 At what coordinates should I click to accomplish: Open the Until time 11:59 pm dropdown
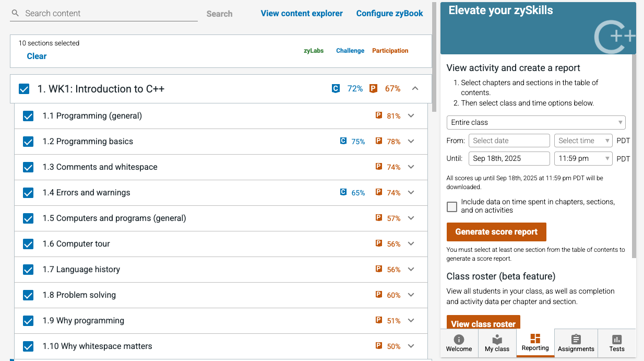(x=583, y=158)
